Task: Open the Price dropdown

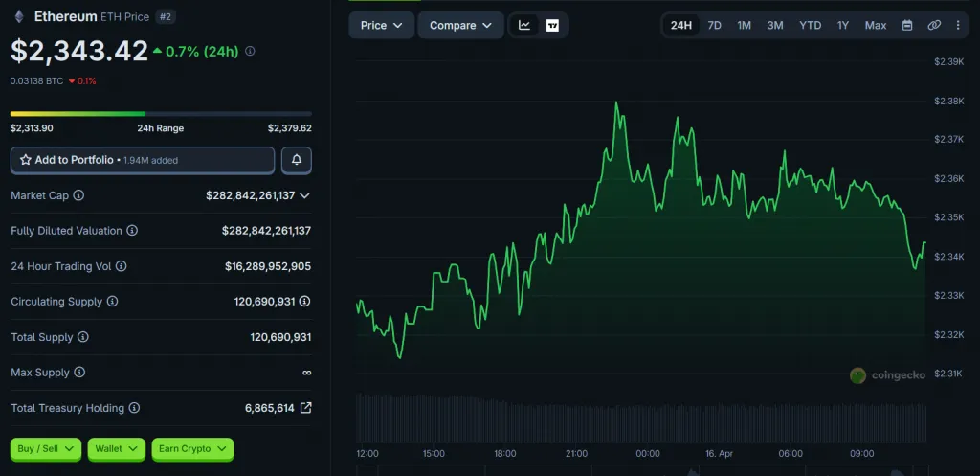Action: 381,25
